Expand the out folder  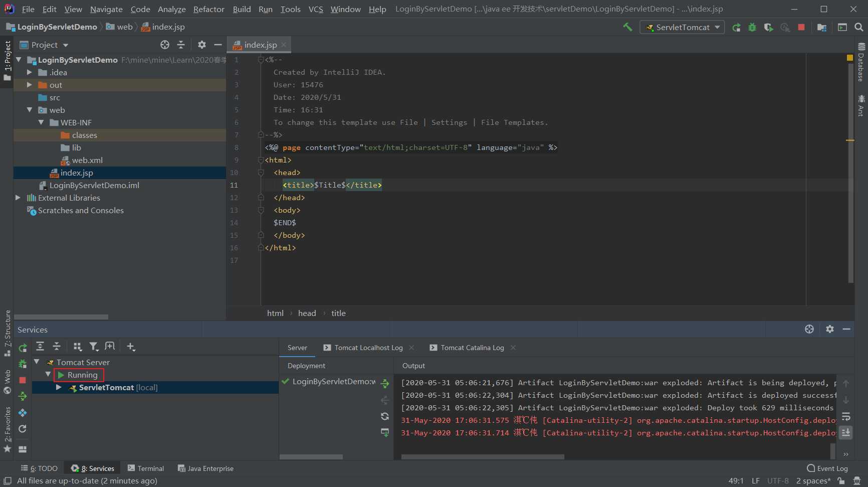click(29, 85)
